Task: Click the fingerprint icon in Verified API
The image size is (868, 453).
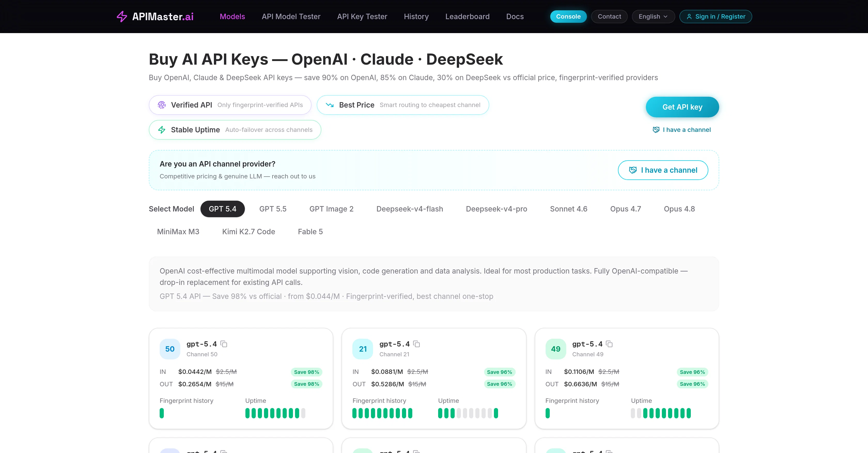Action: point(162,105)
